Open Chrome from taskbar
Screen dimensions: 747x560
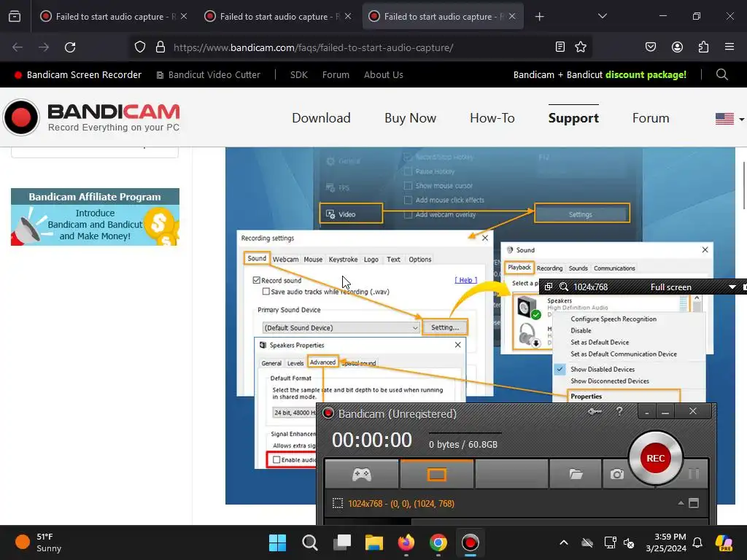click(x=438, y=542)
